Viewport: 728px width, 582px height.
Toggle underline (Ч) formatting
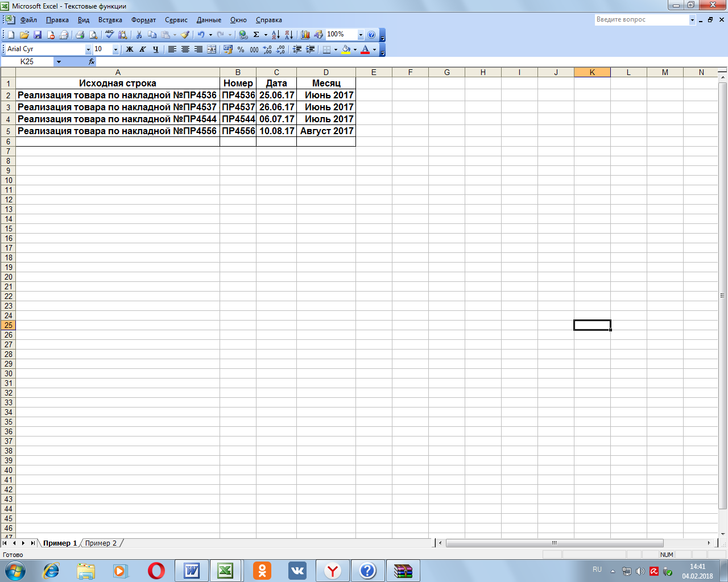156,49
